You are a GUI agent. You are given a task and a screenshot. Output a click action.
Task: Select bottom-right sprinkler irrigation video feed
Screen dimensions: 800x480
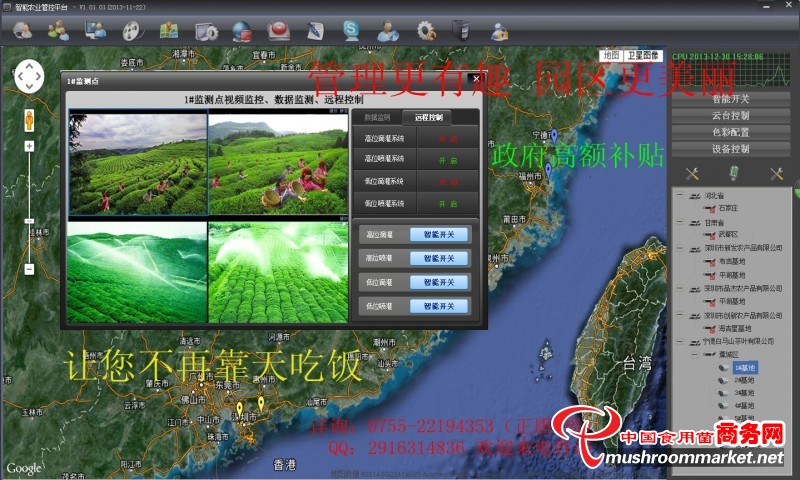click(x=278, y=272)
